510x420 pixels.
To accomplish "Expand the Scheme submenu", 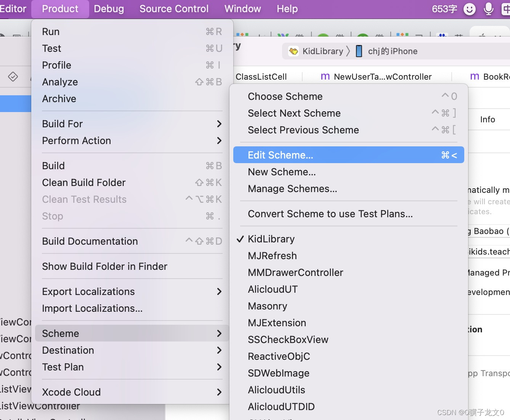I will [x=132, y=333].
